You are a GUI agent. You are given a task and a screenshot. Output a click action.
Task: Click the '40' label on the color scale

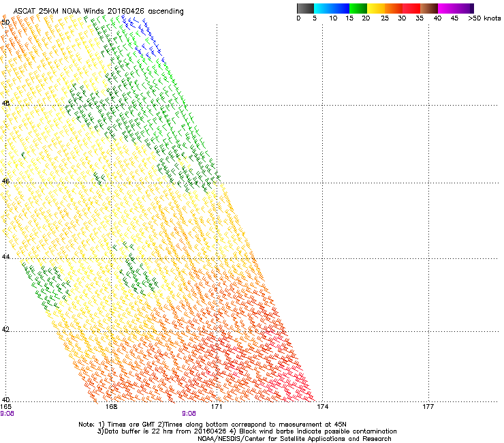click(437, 18)
